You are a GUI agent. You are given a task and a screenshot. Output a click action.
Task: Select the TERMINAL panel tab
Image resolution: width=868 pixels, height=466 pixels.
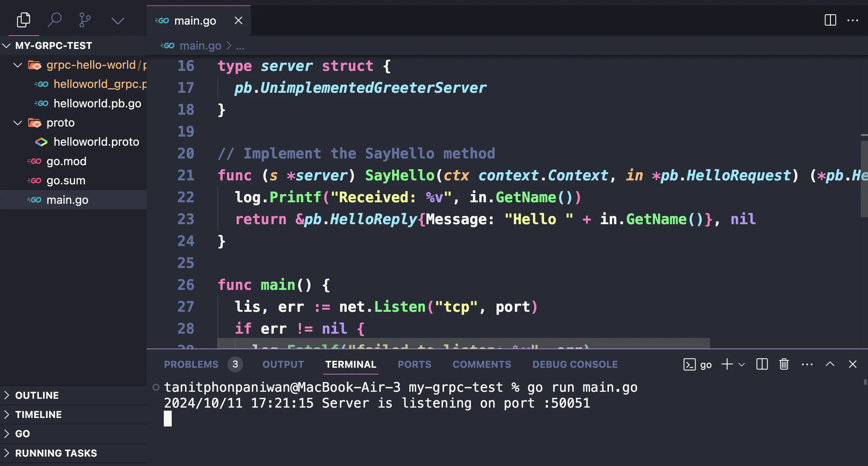(x=351, y=364)
